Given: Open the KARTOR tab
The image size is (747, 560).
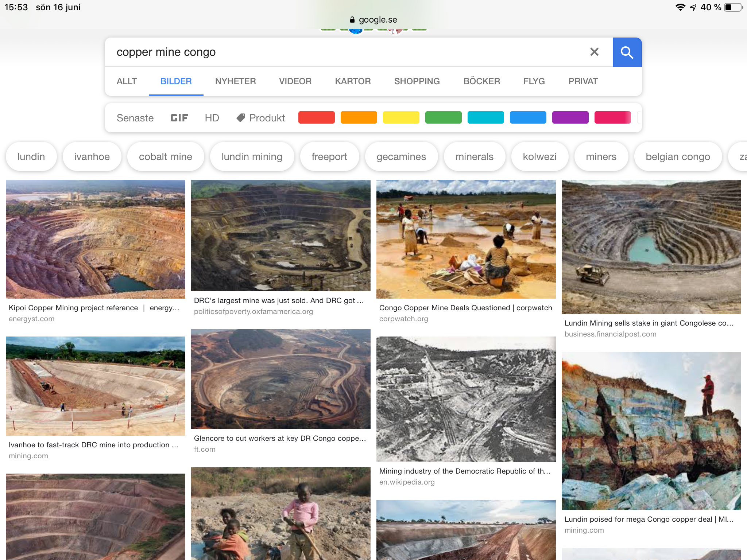Looking at the screenshot, I should pos(353,81).
